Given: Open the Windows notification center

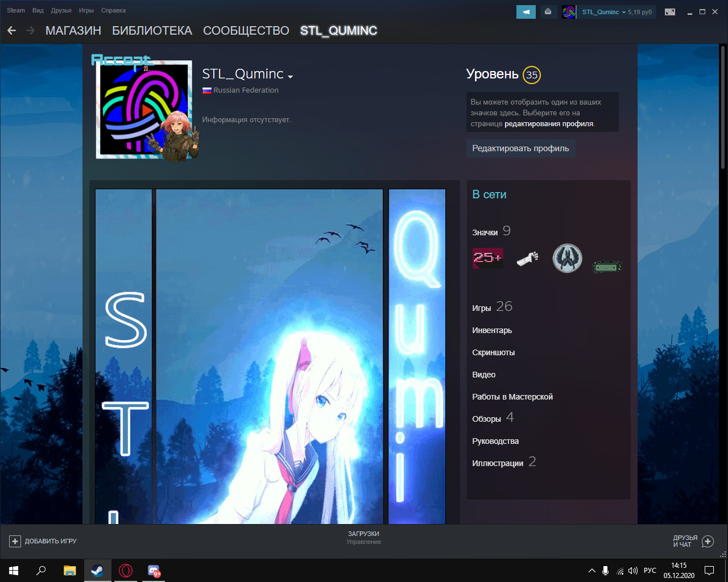Looking at the screenshot, I should point(709,571).
